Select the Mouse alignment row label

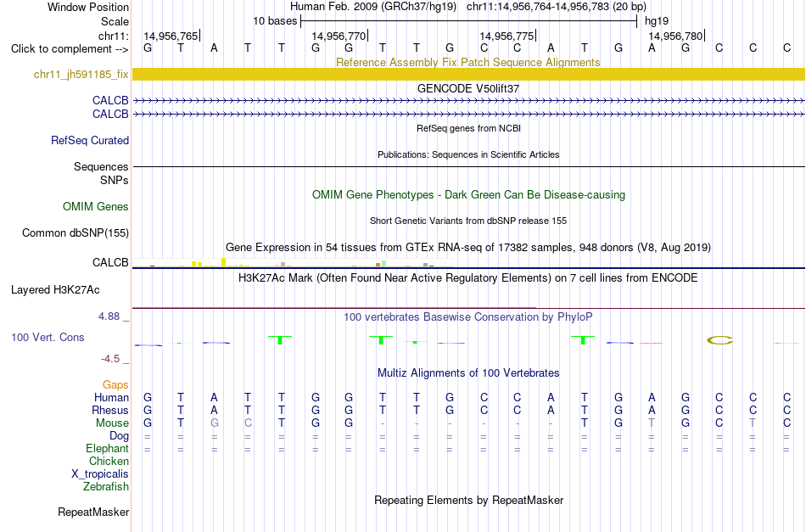[112, 423]
